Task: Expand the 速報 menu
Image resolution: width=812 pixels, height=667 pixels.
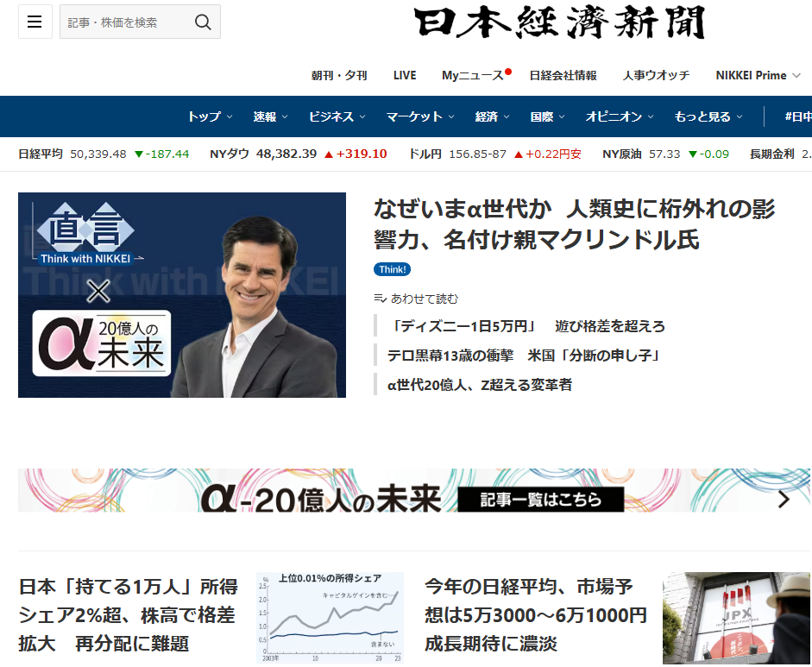Action: tap(270, 116)
